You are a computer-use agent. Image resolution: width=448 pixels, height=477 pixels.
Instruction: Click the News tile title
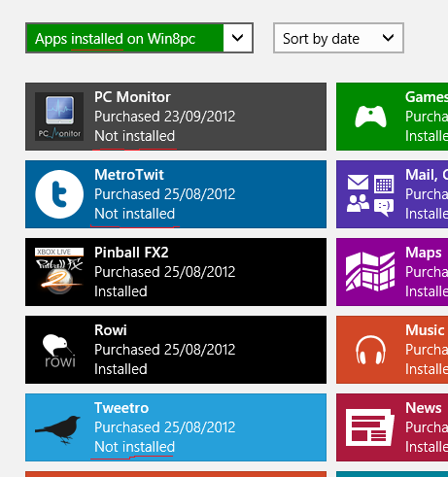click(424, 408)
